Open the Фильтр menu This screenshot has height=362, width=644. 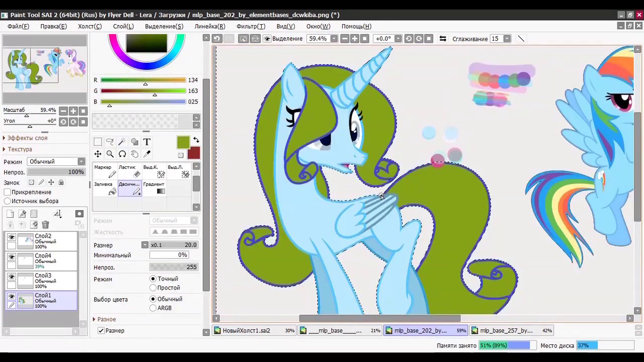pyautogui.click(x=251, y=26)
